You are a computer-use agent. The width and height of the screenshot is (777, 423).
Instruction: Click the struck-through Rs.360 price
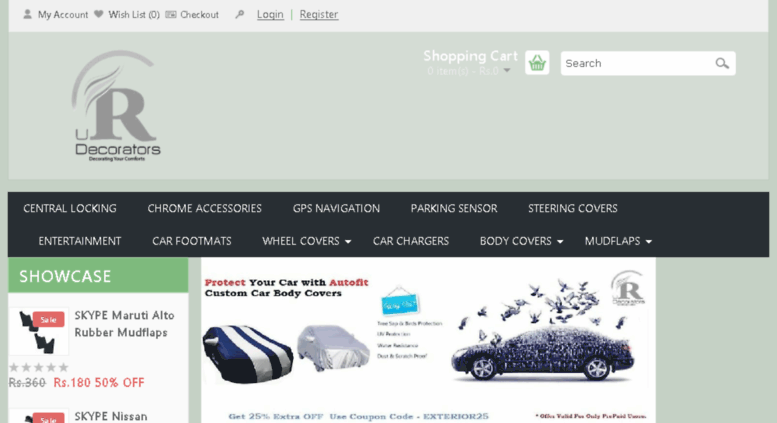pyautogui.click(x=27, y=382)
